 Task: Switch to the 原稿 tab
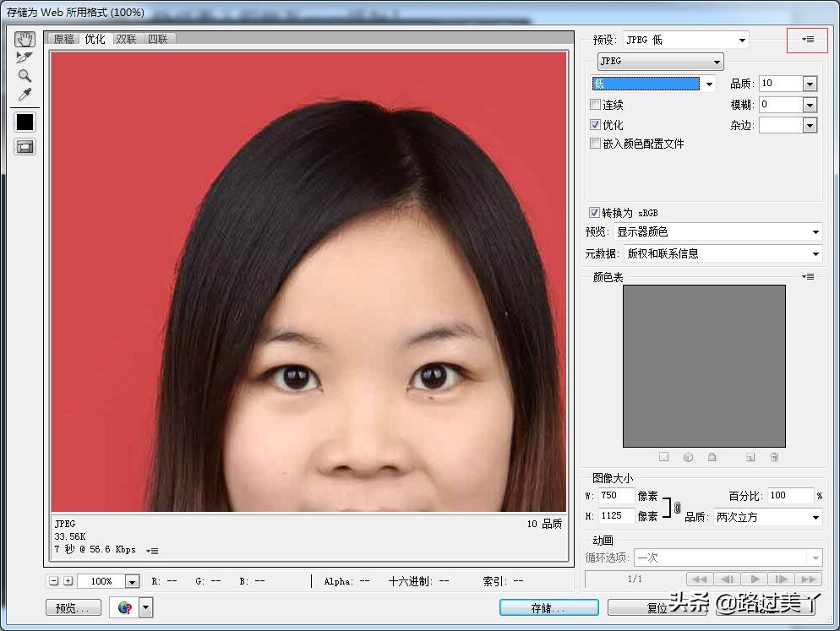coord(64,39)
